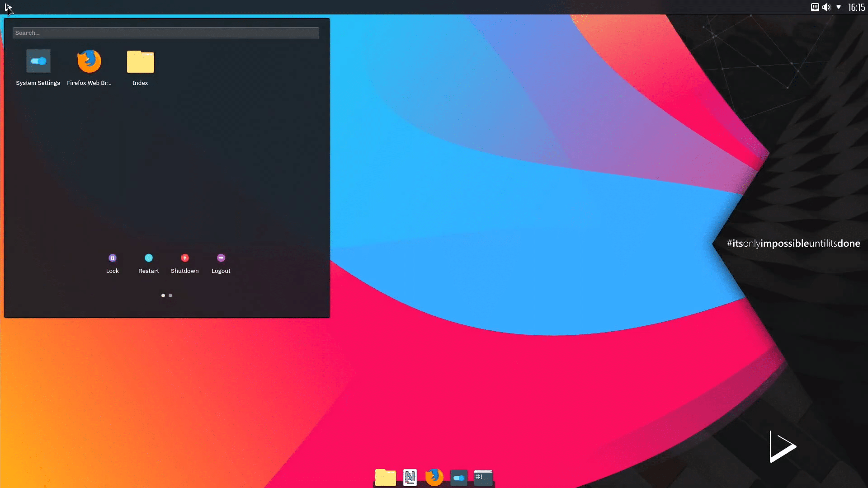Open the Index file manager launcher icon
Screen dimensions: 868x488
(x=140, y=61)
